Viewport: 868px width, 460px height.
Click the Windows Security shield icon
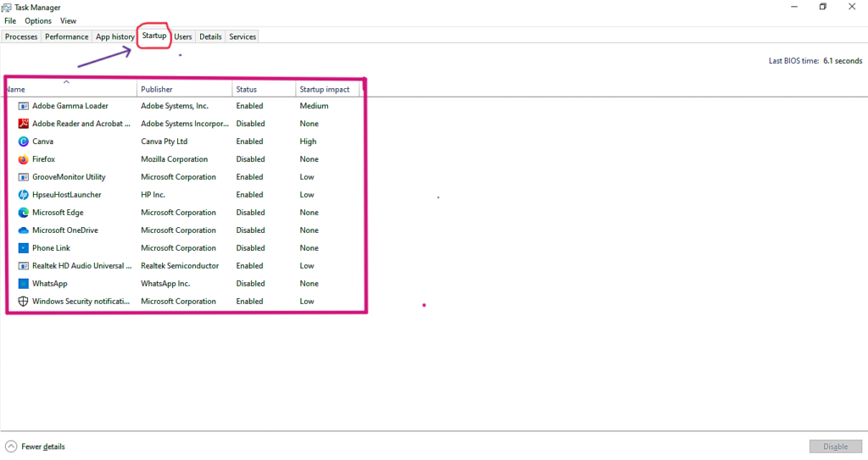[23, 301]
